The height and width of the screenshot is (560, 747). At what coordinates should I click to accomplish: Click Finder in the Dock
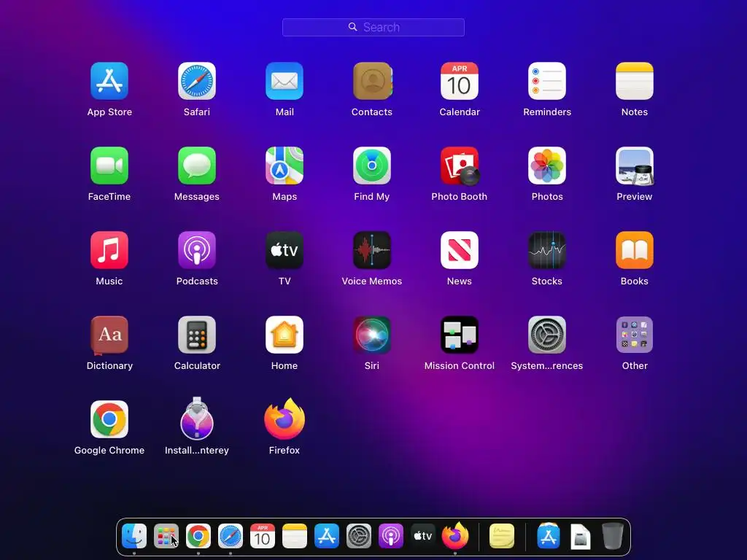(x=134, y=536)
